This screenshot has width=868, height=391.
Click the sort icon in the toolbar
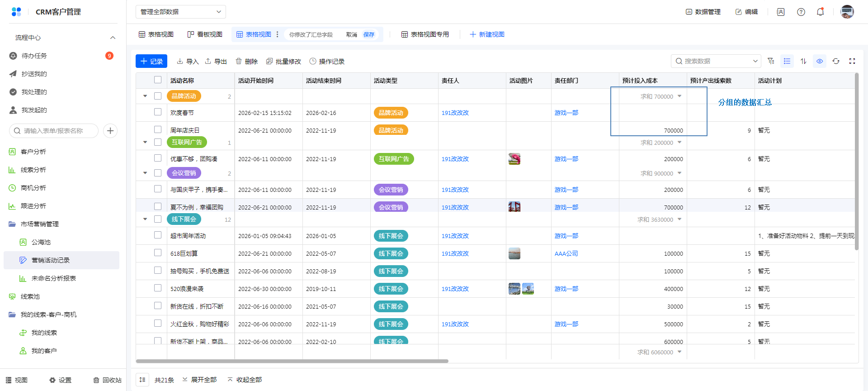pos(803,61)
